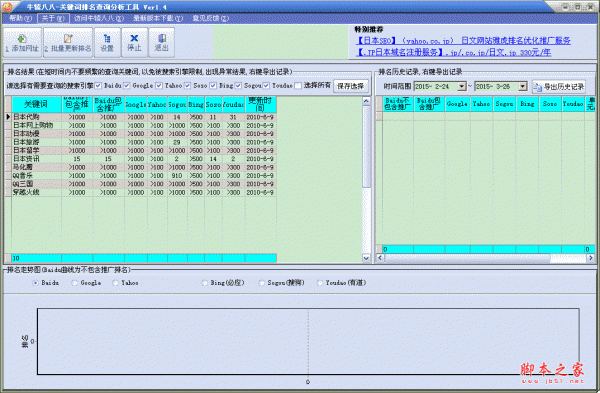Click Sogou rank 29 in 日本旅游 row
Image resolution: width=600 pixels, height=393 pixels.
pos(177,142)
